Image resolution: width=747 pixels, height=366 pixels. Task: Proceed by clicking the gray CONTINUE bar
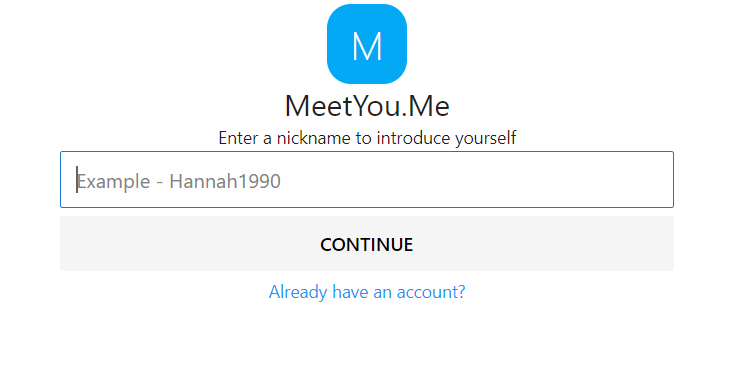point(367,244)
